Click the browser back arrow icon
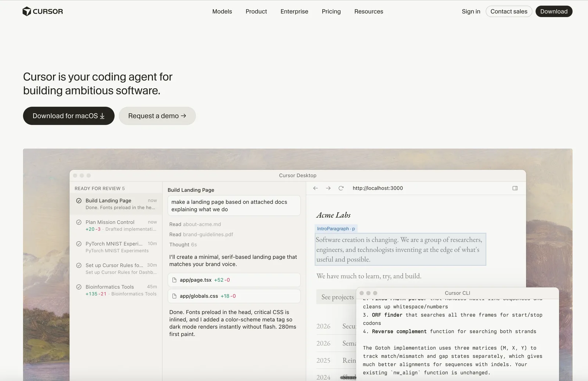This screenshot has width=588, height=381. tap(315, 188)
